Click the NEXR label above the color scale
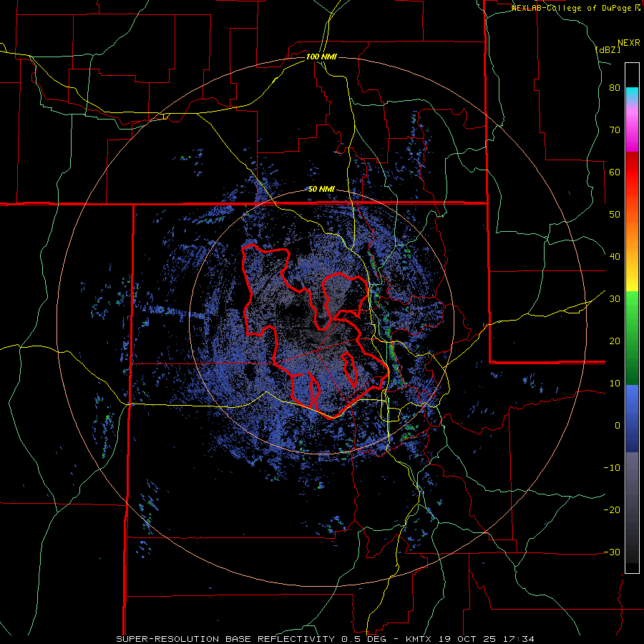Image resolution: width=644 pixels, height=644 pixels. (628, 43)
